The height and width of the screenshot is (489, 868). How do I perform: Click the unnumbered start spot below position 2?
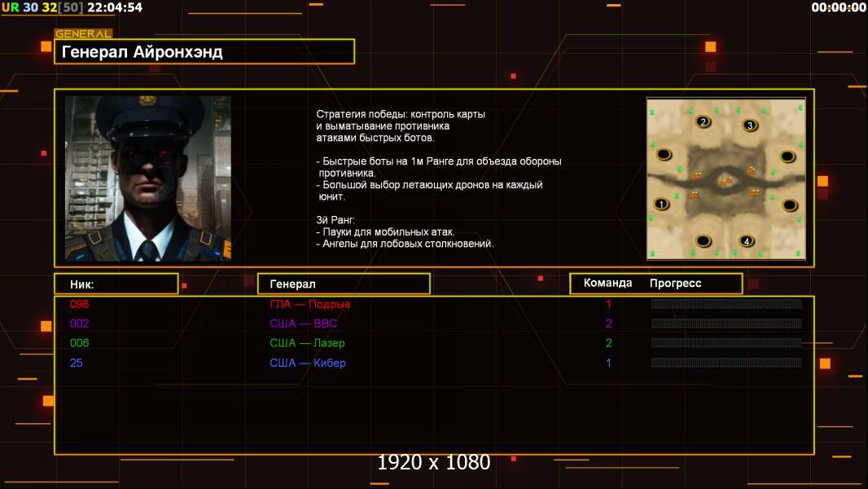tap(664, 155)
